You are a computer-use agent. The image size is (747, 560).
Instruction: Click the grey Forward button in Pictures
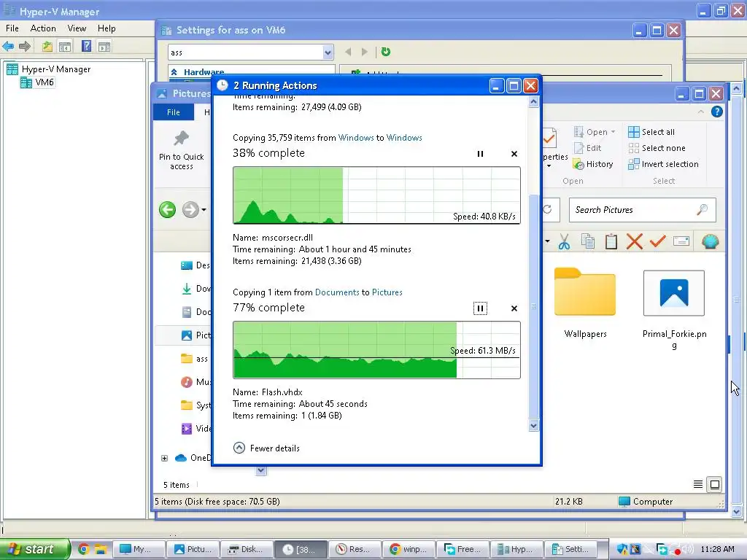(190, 209)
